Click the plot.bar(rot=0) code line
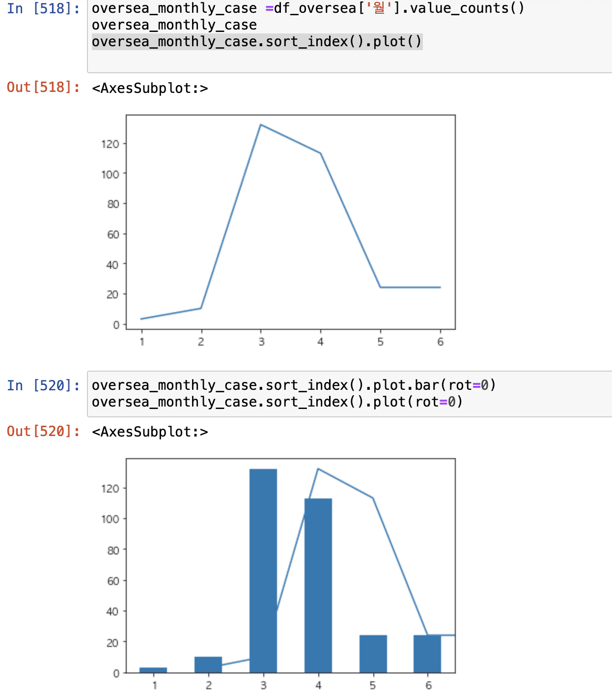612x700 pixels. [x=293, y=385]
